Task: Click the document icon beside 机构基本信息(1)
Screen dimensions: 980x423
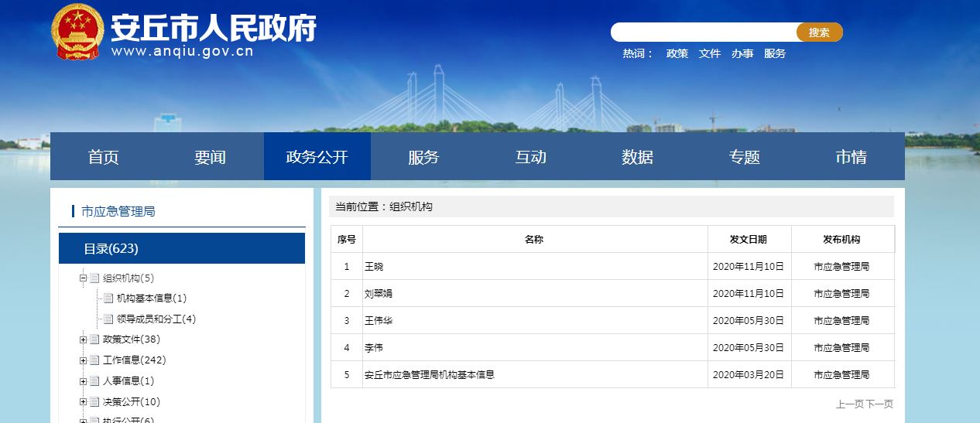Action: coord(108,298)
